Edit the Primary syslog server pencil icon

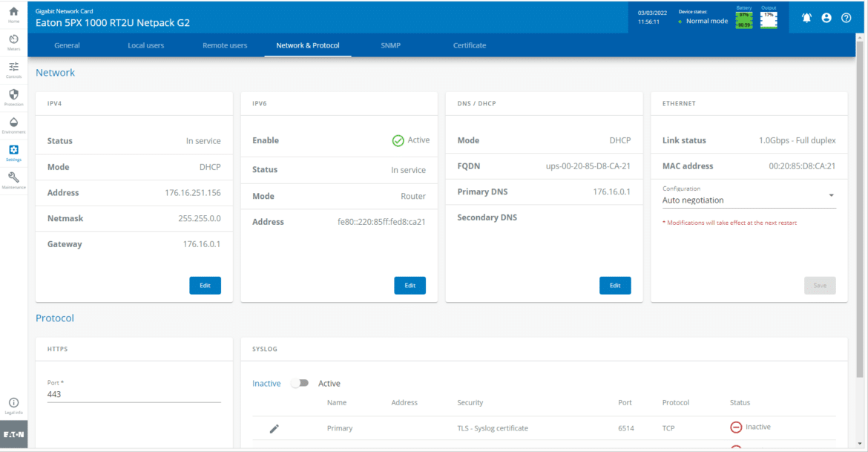point(274,428)
